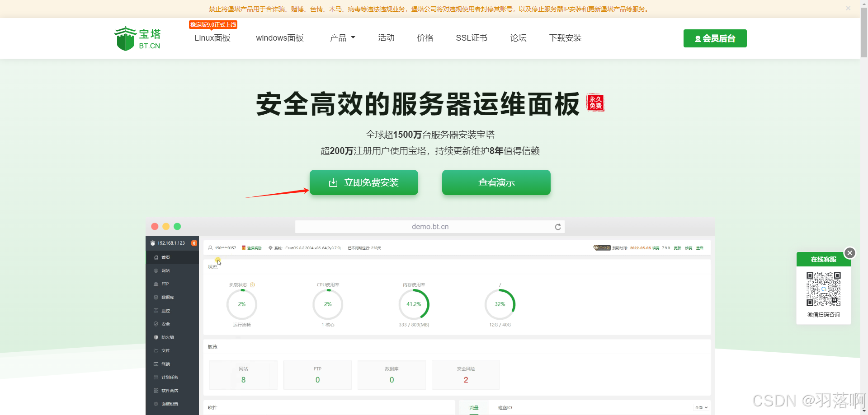Close the 在线客服 widget

(850, 253)
